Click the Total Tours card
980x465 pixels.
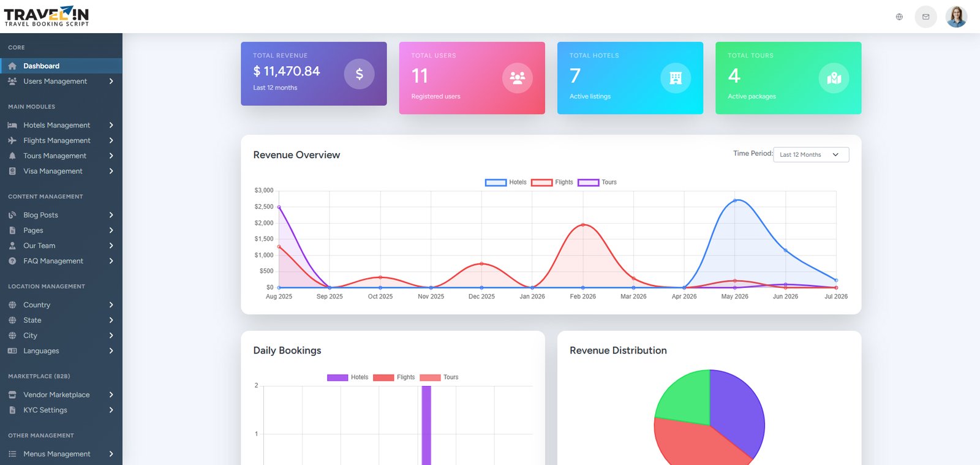pos(788,78)
